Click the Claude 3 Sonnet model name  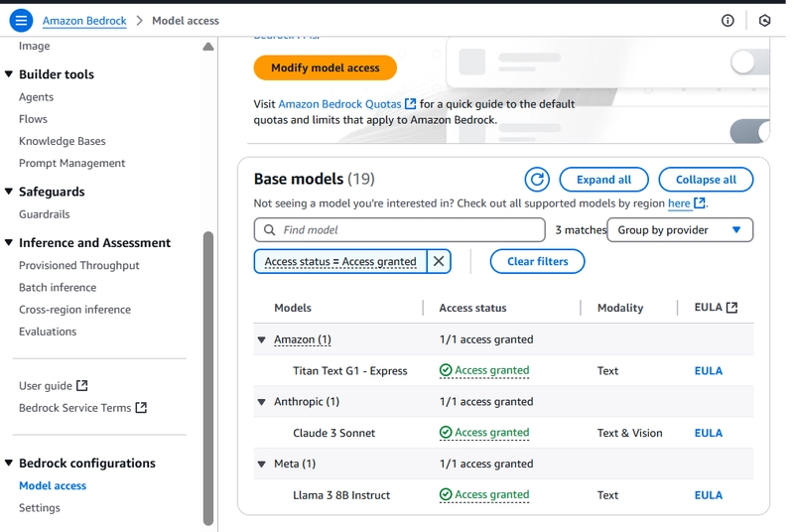pos(333,433)
